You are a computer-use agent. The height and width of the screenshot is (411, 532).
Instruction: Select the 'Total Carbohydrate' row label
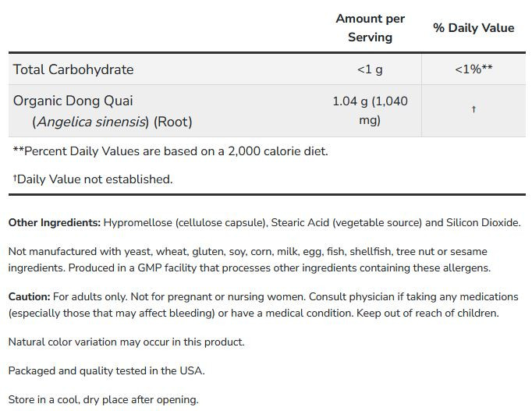(73, 69)
